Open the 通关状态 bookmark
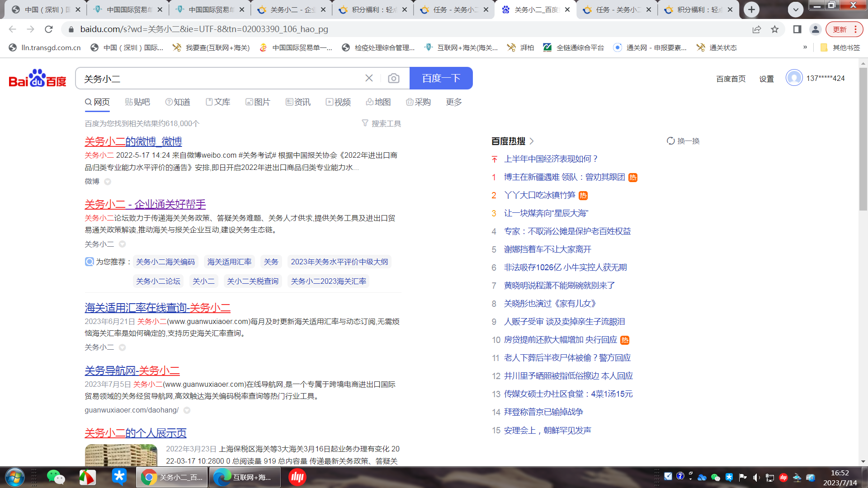Viewport: 868px width, 488px height. (717, 47)
